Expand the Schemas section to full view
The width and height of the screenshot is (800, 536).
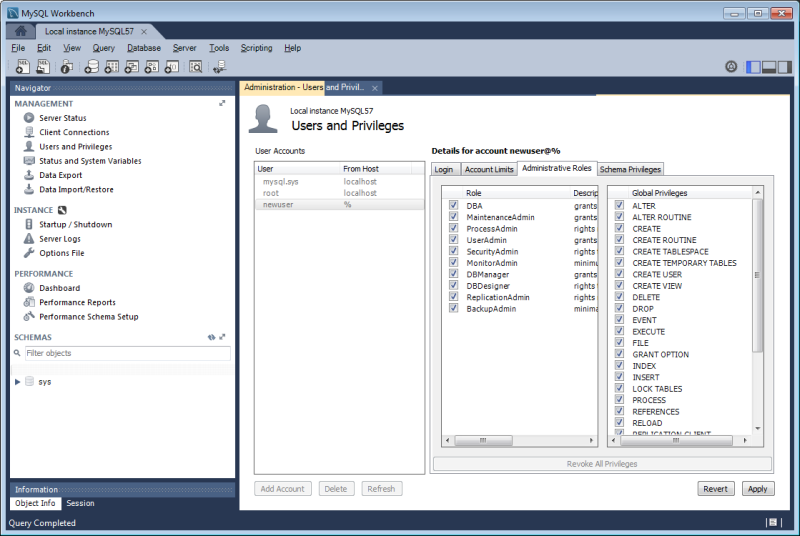pyautogui.click(x=222, y=337)
